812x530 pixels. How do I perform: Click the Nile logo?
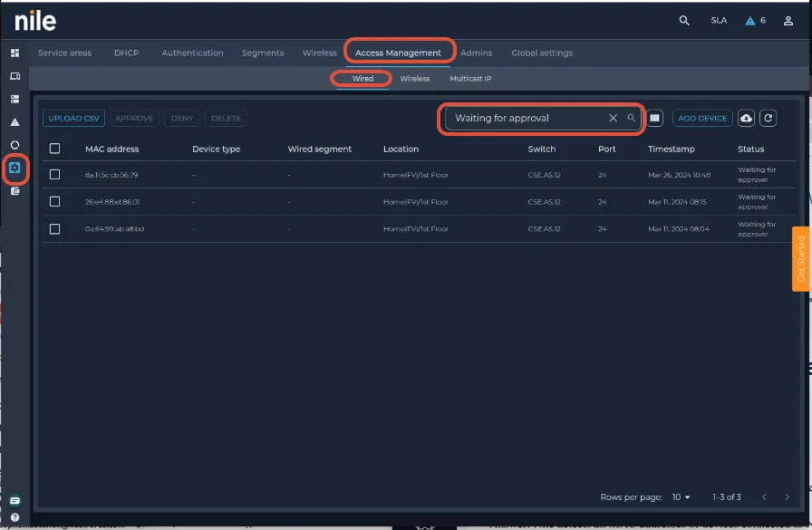click(x=35, y=21)
